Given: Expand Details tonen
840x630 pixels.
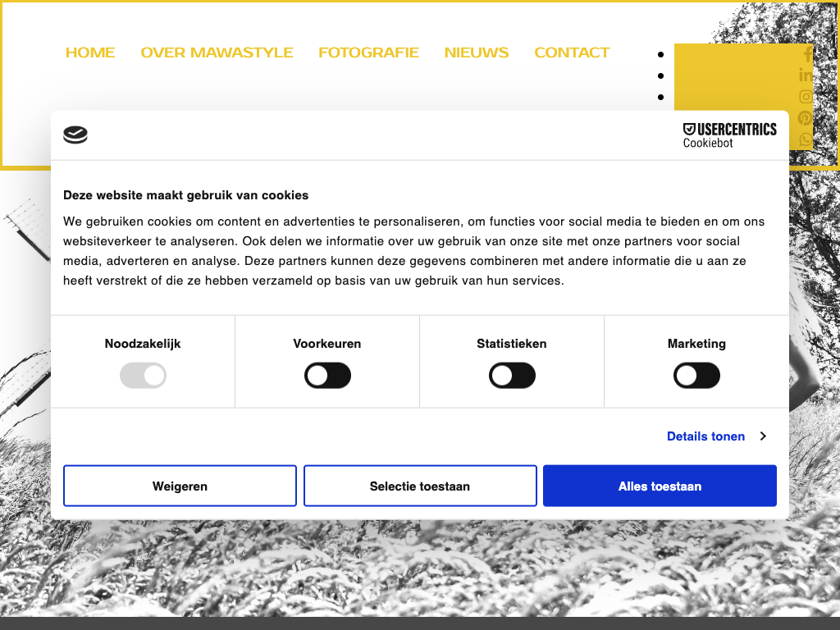Looking at the screenshot, I should pyautogui.click(x=716, y=436).
